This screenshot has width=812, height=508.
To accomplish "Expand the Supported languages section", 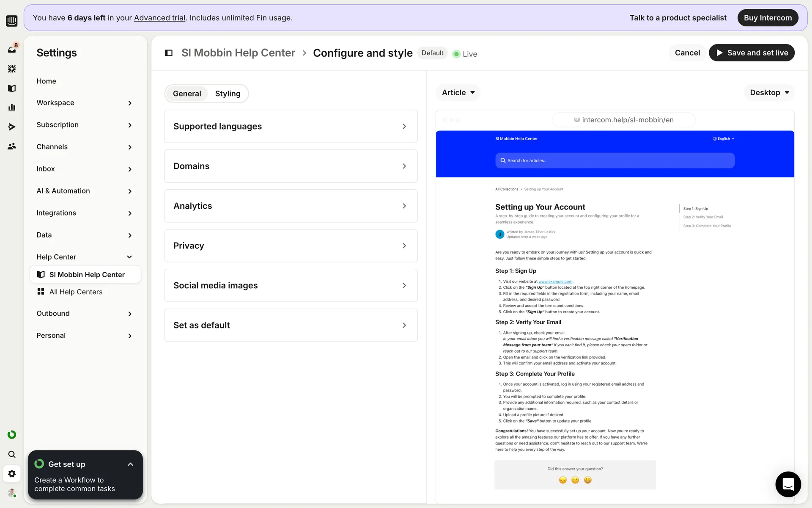I will (x=291, y=126).
